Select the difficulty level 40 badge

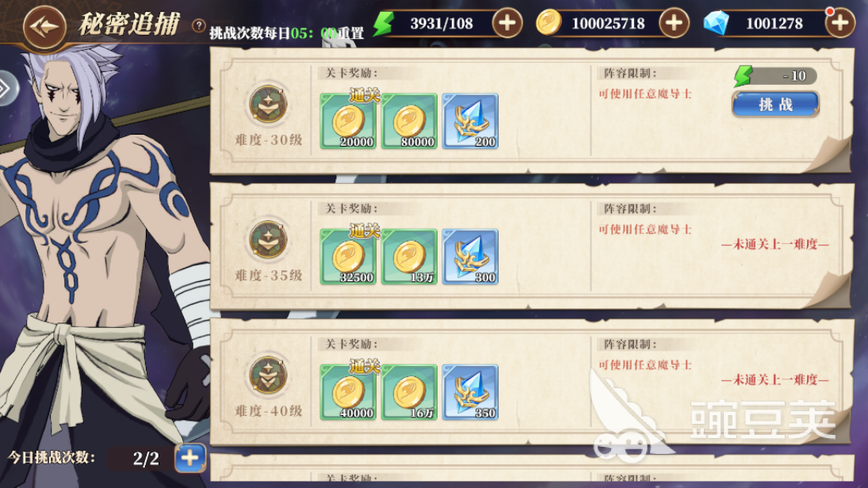click(x=269, y=375)
